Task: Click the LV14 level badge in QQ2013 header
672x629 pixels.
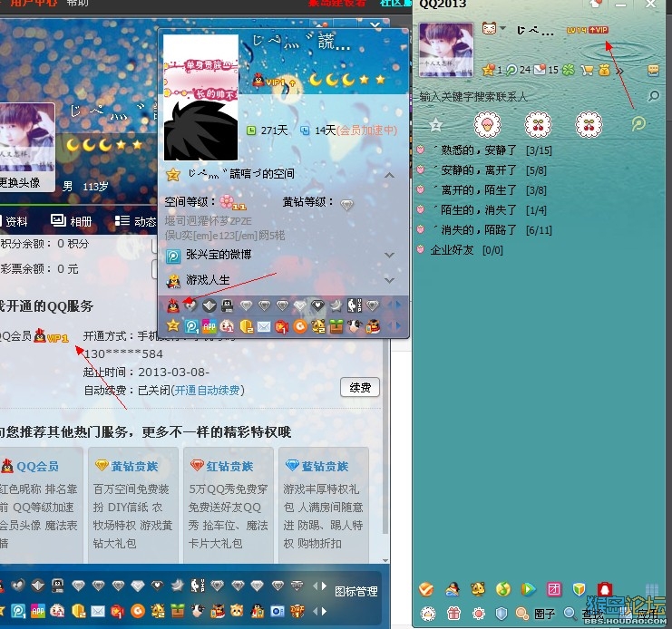Action: click(x=577, y=30)
